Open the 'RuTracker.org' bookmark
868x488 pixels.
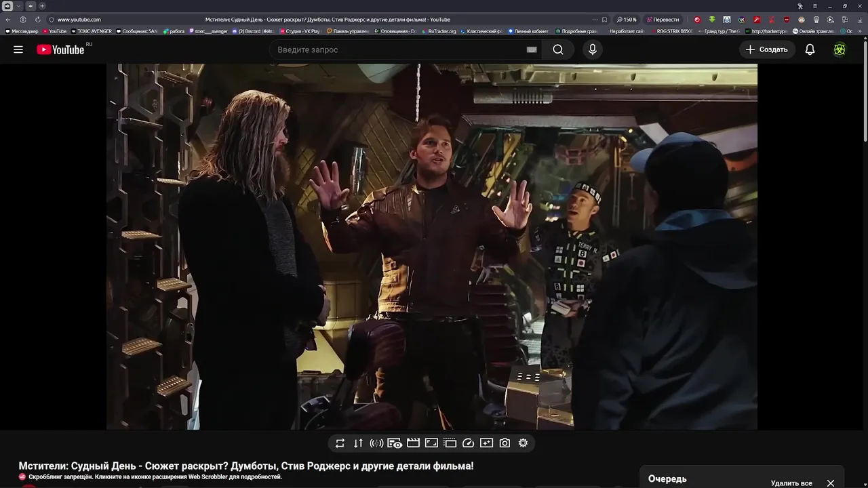tap(440, 31)
